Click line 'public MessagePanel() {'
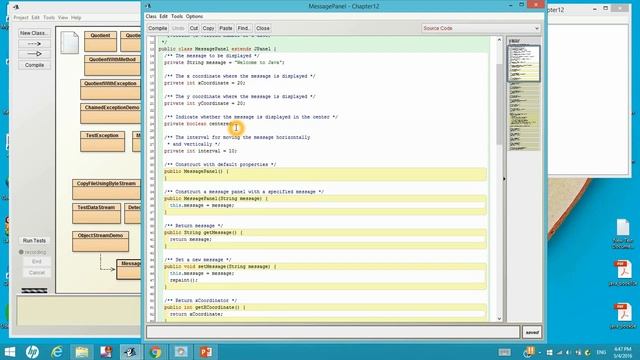The height and width of the screenshot is (360, 640). click(x=196, y=171)
